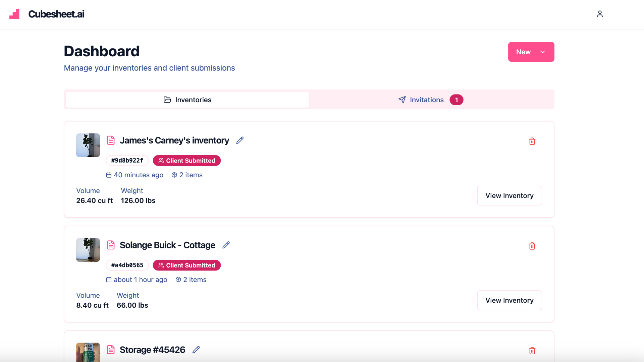Image resolution: width=644 pixels, height=362 pixels.
Task: Click the document icon next to Storage #45426
Action: tap(111, 350)
